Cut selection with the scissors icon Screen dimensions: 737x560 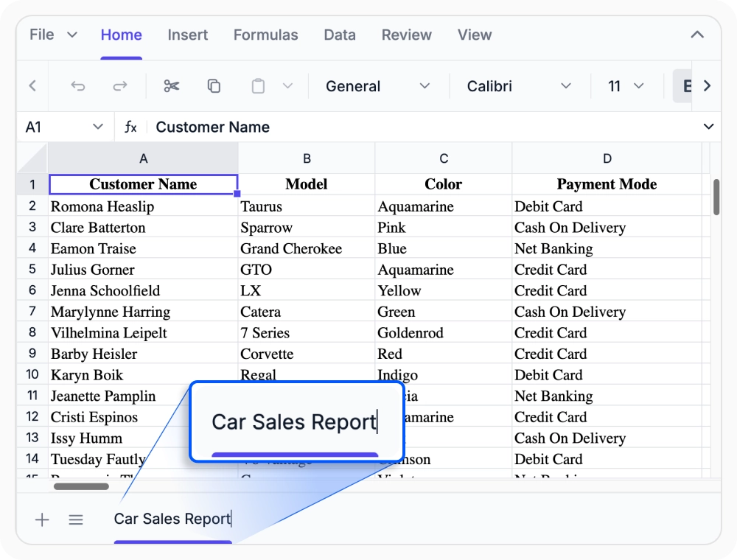(172, 86)
